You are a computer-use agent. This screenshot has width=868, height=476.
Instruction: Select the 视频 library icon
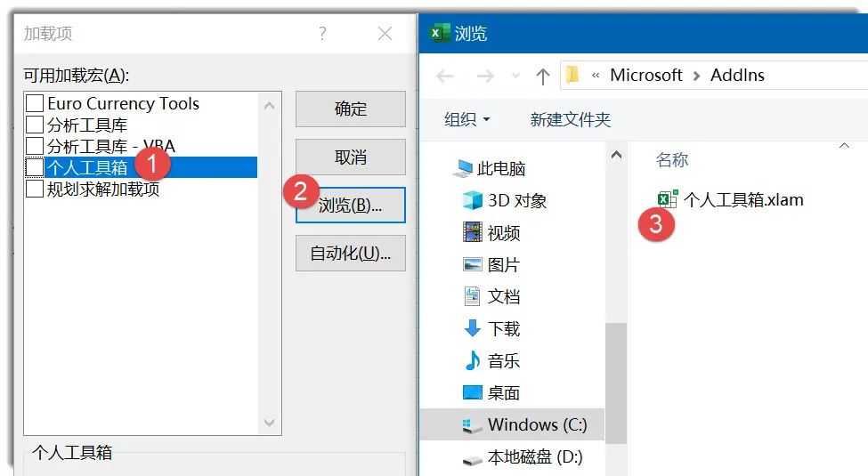click(x=473, y=232)
